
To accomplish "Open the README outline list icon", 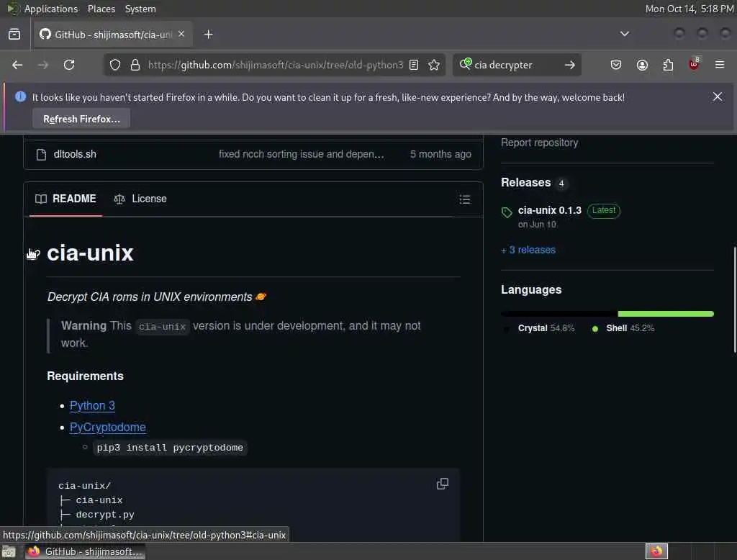I will (x=465, y=199).
